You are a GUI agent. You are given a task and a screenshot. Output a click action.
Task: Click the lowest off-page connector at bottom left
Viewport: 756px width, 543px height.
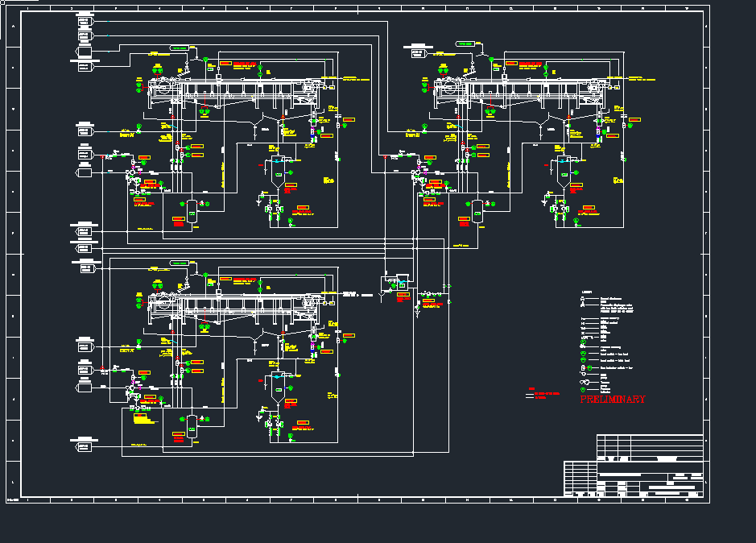click(x=84, y=446)
